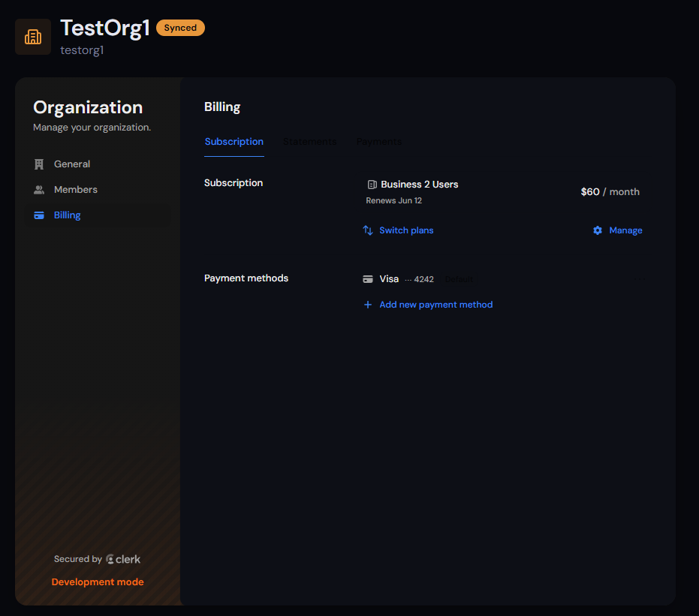Click the General building icon in the sidebar
The width and height of the screenshot is (699, 616).
tap(39, 164)
